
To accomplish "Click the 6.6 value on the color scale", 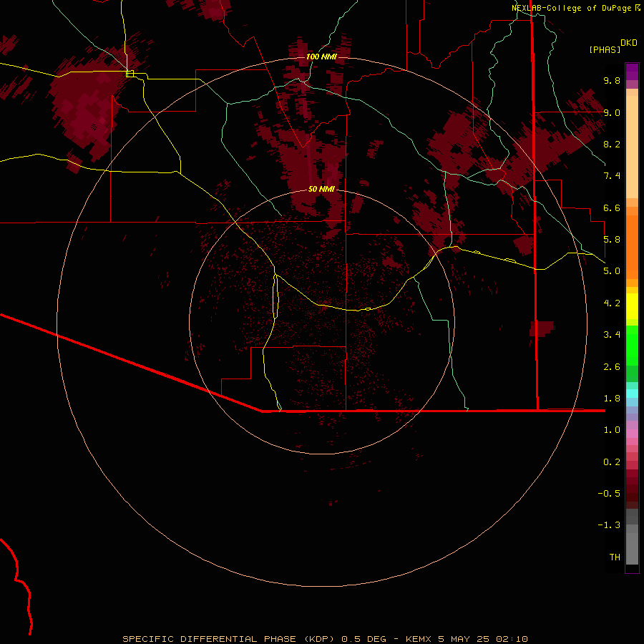I will coord(612,208).
